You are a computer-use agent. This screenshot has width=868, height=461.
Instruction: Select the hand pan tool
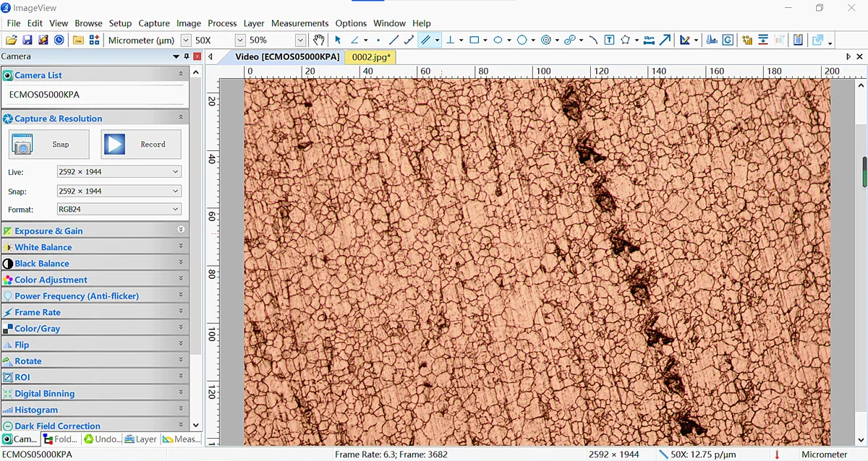[318, 40]
